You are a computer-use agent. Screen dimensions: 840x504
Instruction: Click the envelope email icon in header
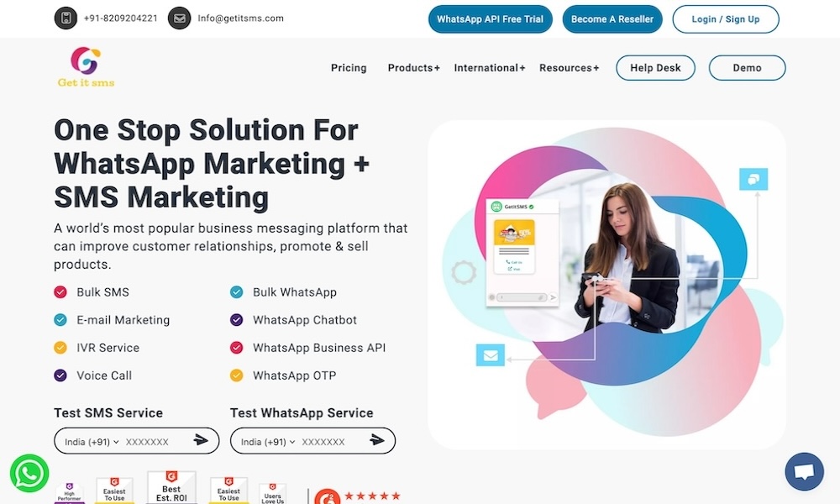tap(179, 18)
